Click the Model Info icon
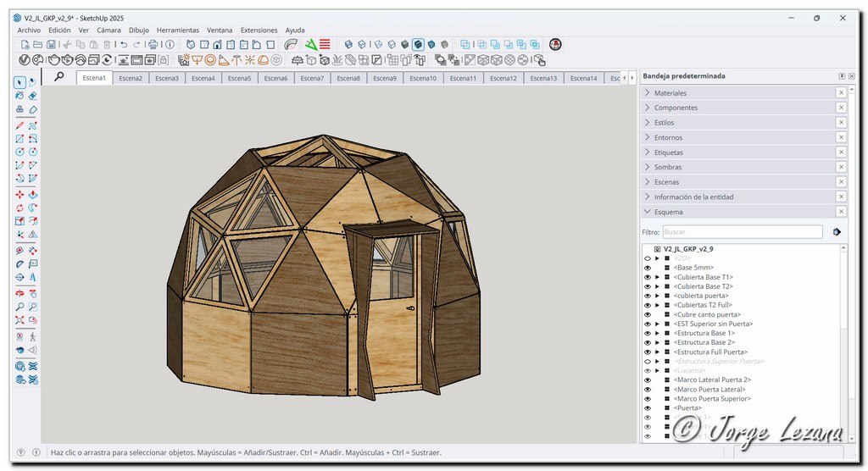Viewport: 868px width, 471px height. tap(170, 44)
